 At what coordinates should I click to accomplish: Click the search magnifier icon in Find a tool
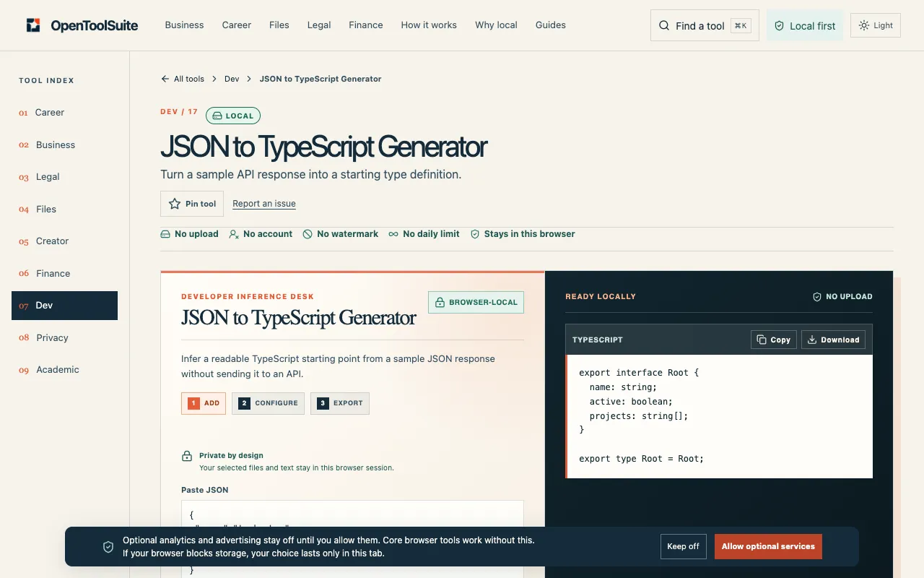[664, 25]
